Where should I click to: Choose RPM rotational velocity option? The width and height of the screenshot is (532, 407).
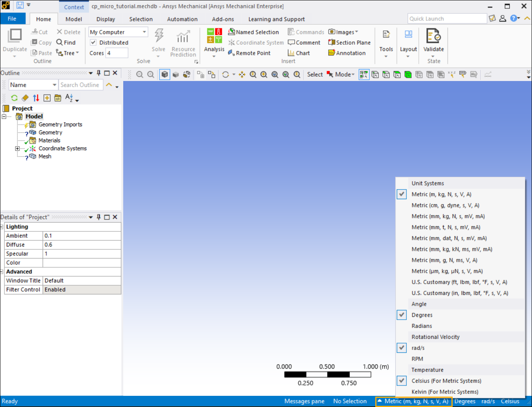(417, 359)
